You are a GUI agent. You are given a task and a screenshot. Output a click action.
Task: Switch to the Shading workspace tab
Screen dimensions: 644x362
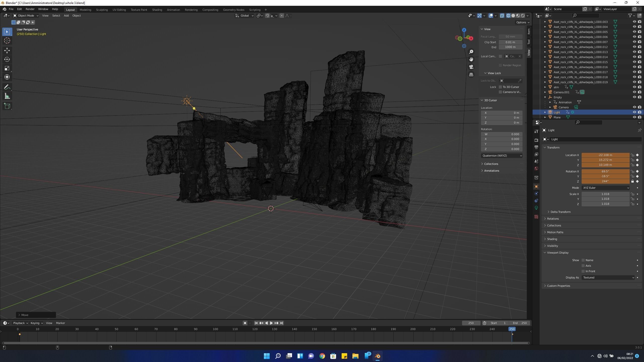157,10
